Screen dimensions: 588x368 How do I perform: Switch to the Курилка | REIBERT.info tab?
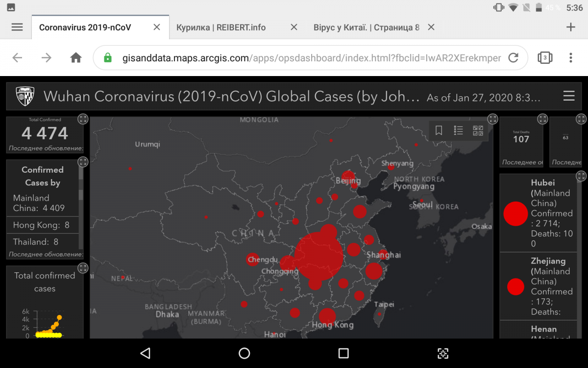[221, 27]
